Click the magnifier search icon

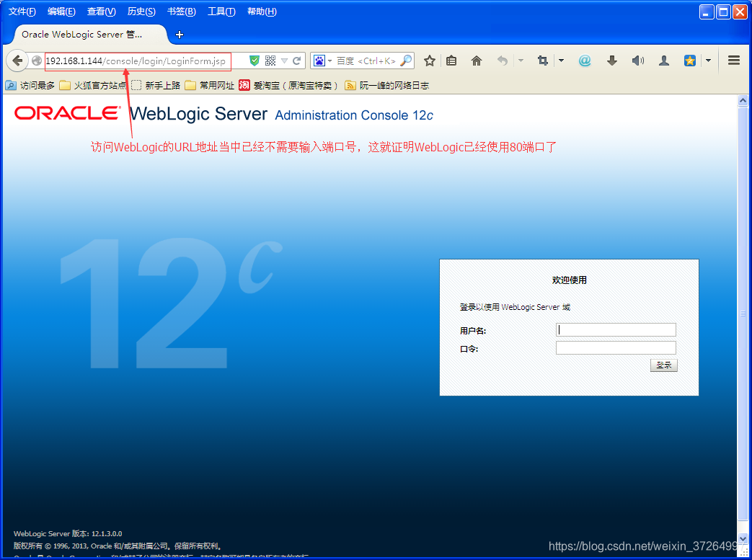click(x=406, y=61)
